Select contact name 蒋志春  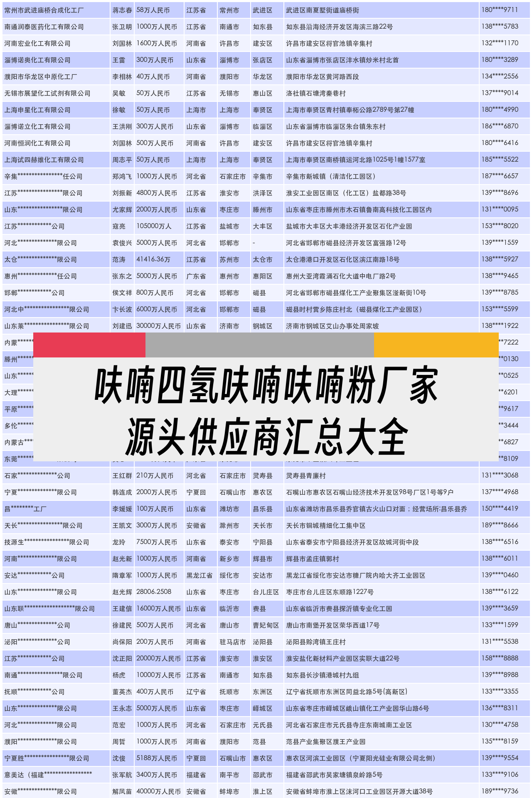pyautogui.click(x=122, y=10)
